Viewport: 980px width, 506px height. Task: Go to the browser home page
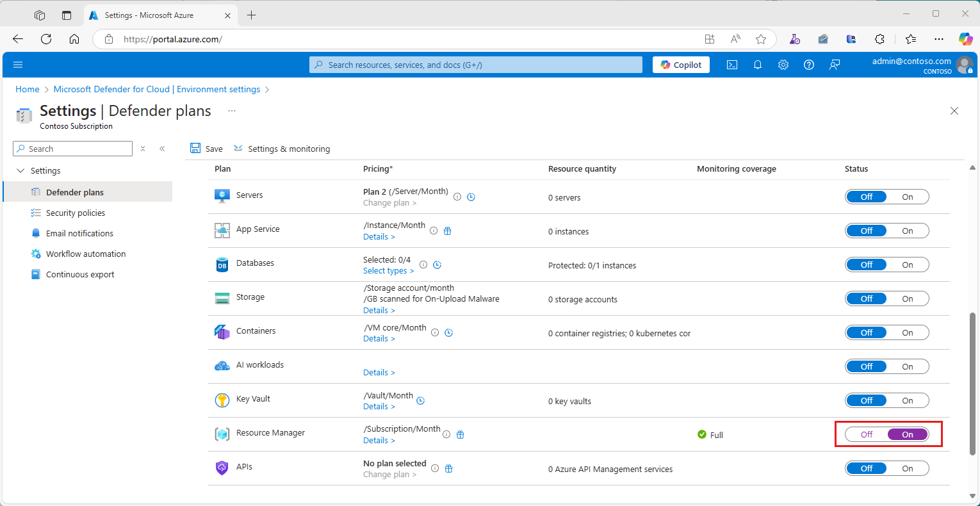74,39
